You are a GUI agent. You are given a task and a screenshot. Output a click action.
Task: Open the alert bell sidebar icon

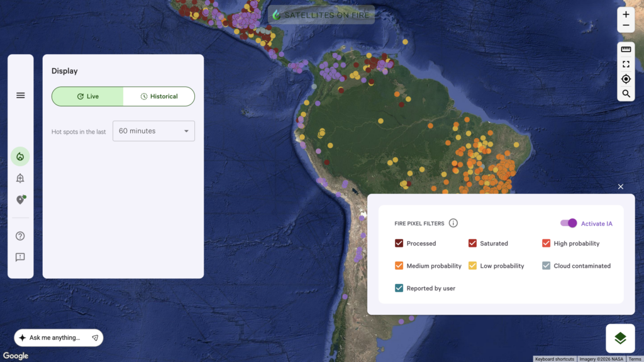pos(20,178)
